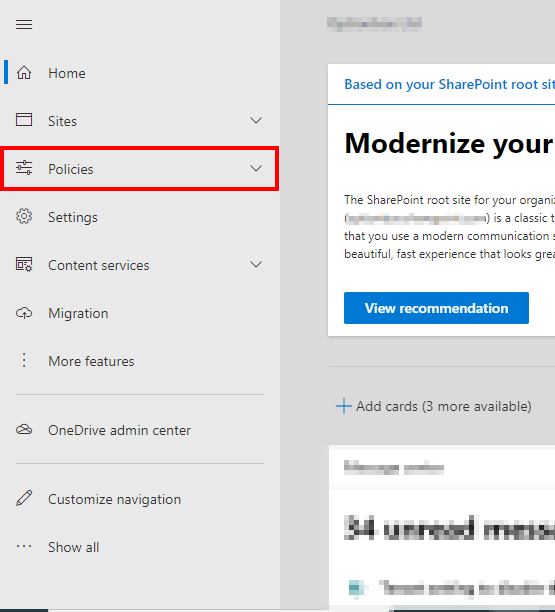Open Content services menu item
The width and height of the screenshot is (555, 612).
coord(99,265)
